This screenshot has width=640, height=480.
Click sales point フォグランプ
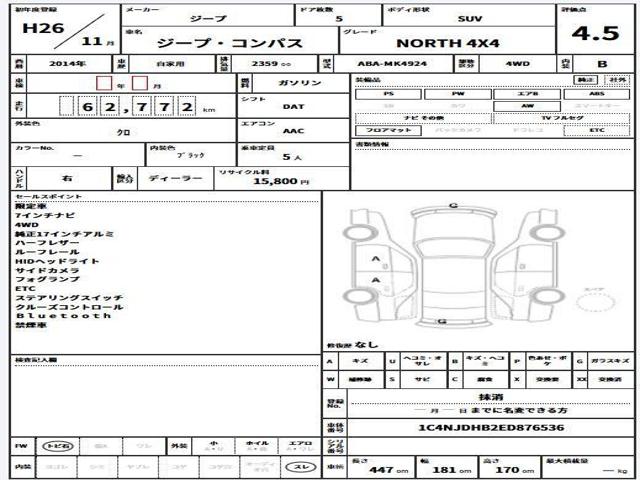tap(47, 279)
